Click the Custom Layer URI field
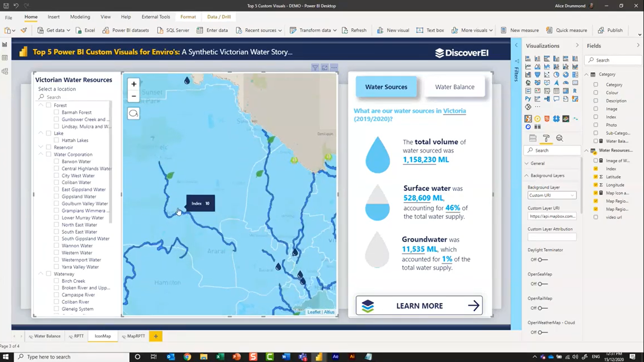 (x=552, y=216)
